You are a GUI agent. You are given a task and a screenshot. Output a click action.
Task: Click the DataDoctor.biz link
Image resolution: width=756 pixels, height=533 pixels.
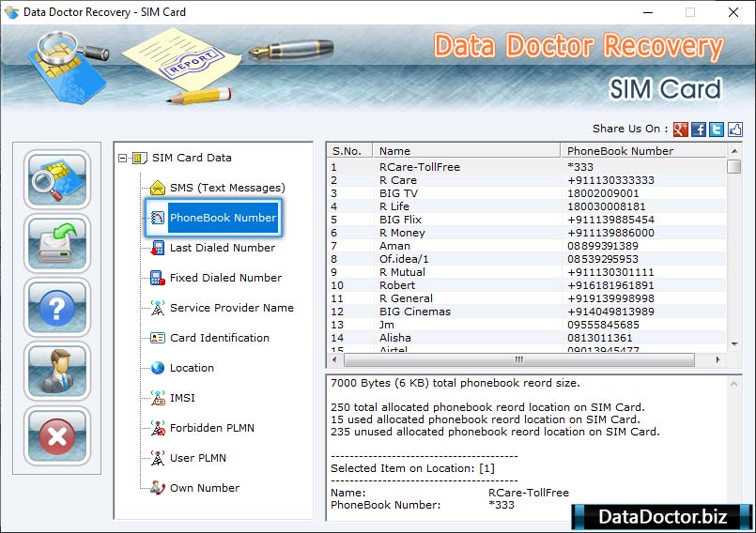(662, 516)
